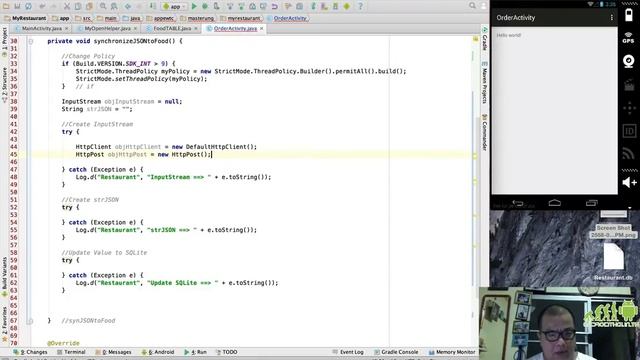This screenshot has width=640, height=360.
Task: Toggle the Project tool window
Action: (4, 42)
